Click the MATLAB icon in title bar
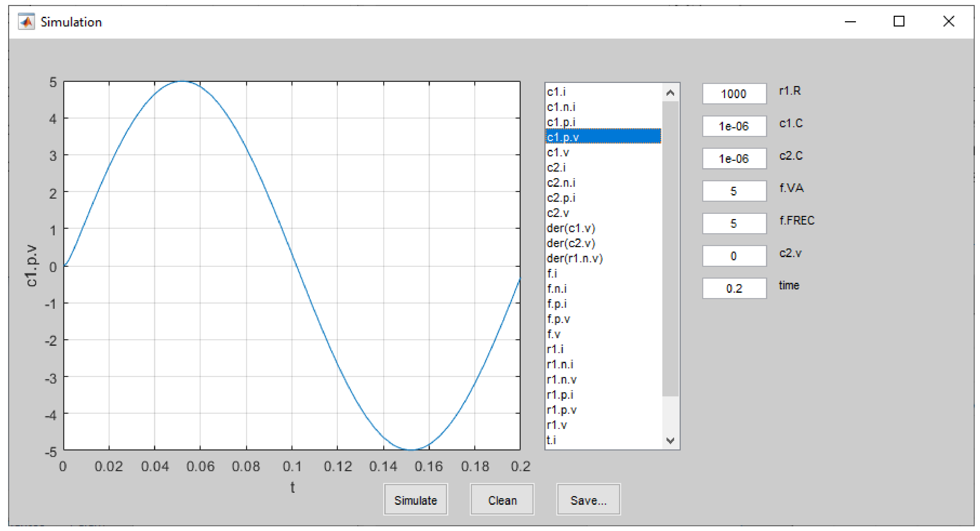 (26, 22)
